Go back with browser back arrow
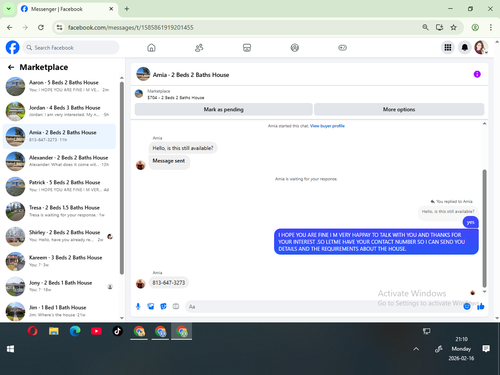The image size is (500, 375). coord(10,27)
